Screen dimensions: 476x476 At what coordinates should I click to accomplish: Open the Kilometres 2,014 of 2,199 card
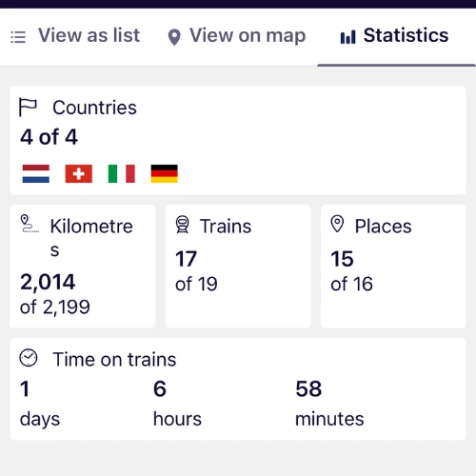pos(83,267)
